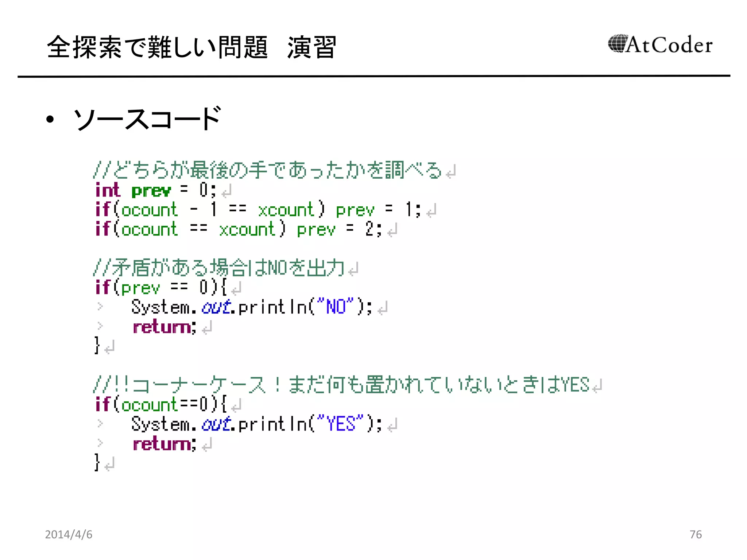Click the line 'if(prev == 0){'
Image resolution: width=747 pixels, height=560 pixels.
tap(160, 288)
